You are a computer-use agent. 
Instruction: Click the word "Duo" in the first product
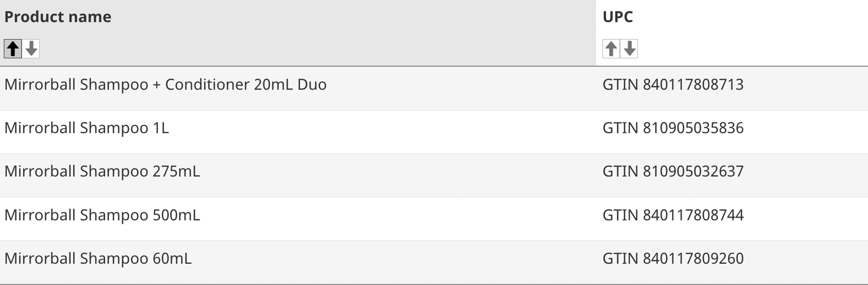312,84
